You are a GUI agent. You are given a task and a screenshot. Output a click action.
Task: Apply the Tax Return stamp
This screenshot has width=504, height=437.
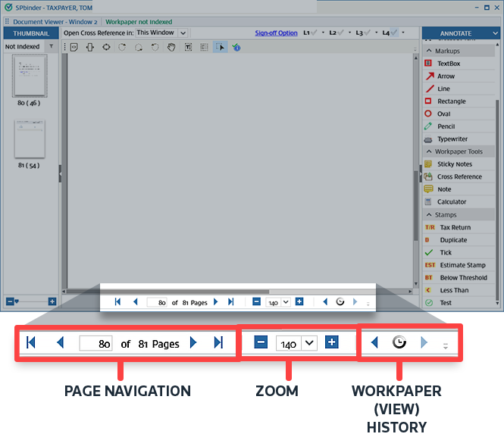coord(459,227)
